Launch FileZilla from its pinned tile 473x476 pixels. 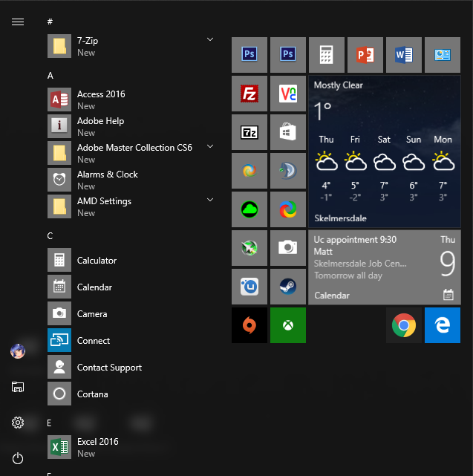[249, 94]
